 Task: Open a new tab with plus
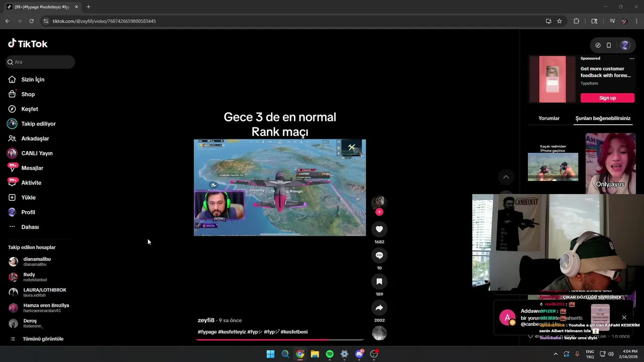tap(89, 7)
